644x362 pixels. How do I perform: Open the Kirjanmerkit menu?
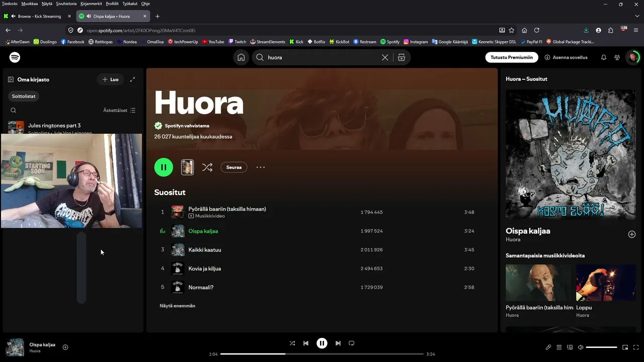pos(91,4)
